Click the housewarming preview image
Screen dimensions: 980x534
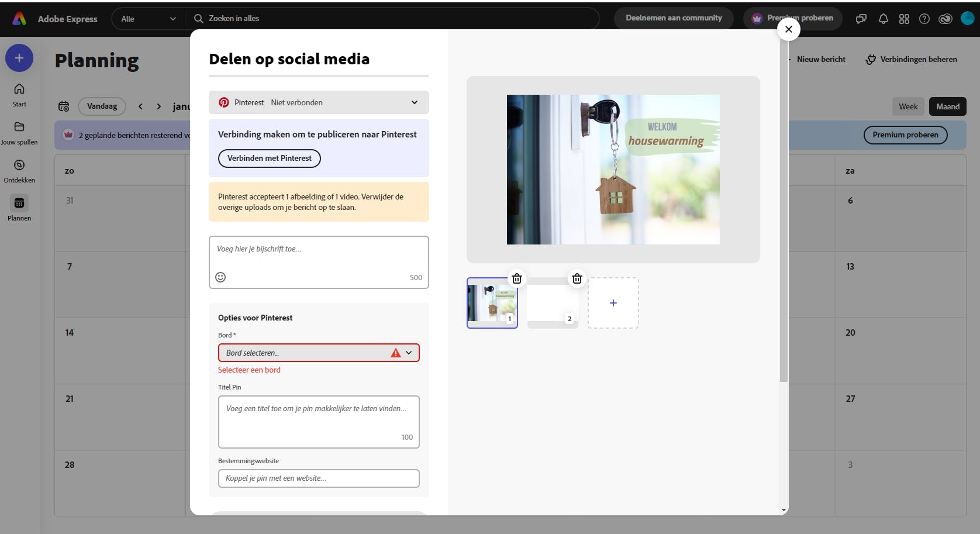(x=613, y=170)
